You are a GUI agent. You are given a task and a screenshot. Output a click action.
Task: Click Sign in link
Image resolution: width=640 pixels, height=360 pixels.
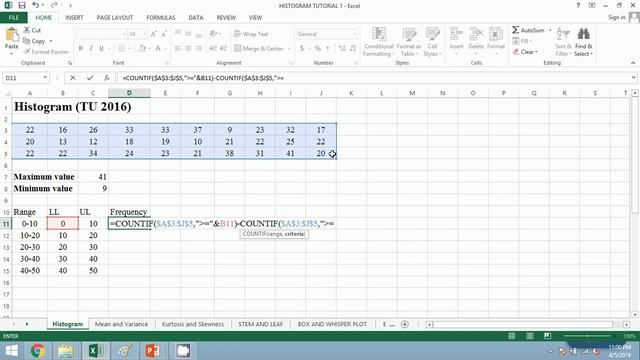616,18
